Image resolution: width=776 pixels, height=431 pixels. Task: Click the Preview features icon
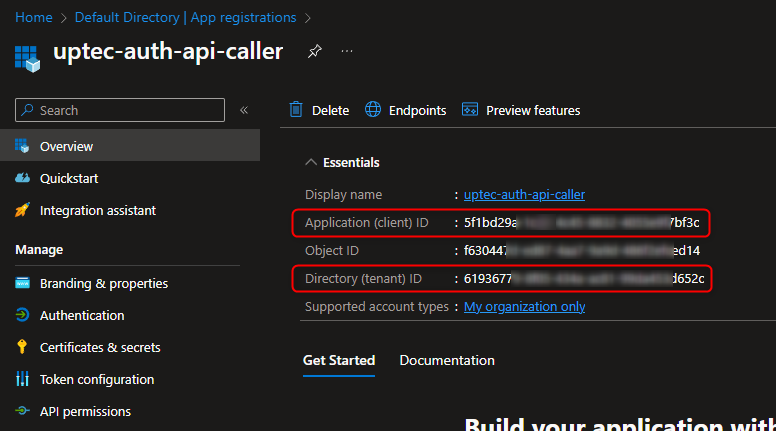point(470,110)
